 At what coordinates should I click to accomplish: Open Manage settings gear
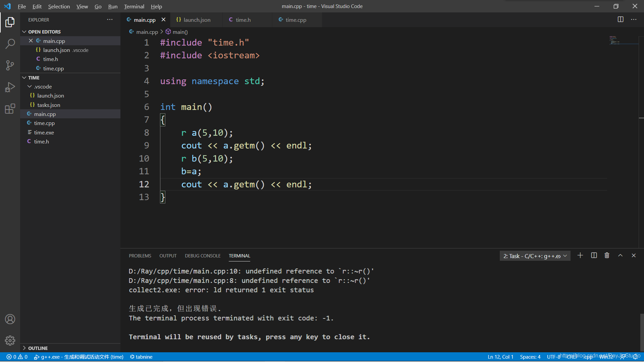tap(10, 341)
